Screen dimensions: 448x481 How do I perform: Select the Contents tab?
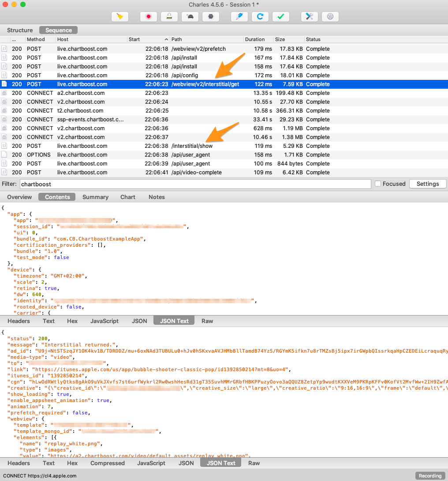[57, 197]
